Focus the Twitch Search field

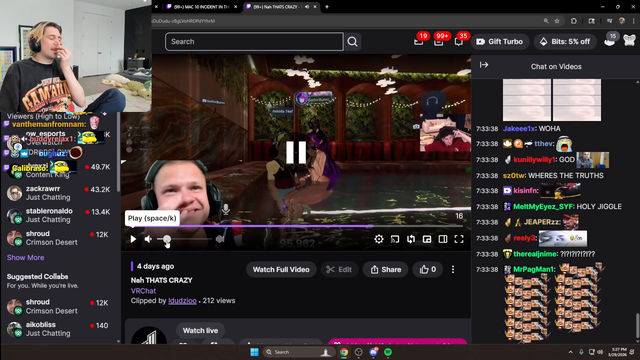pos(254,42)
